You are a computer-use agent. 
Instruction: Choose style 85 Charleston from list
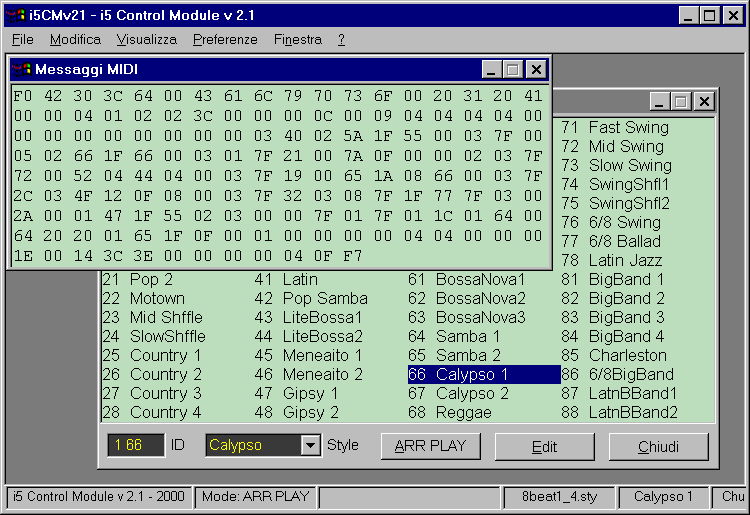point(627,355)
